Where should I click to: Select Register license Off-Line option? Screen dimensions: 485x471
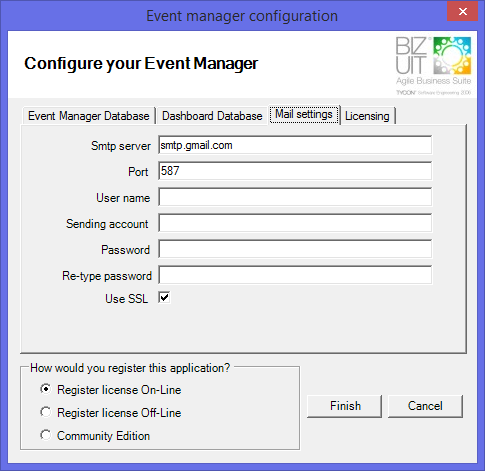[x=46, y=412]
